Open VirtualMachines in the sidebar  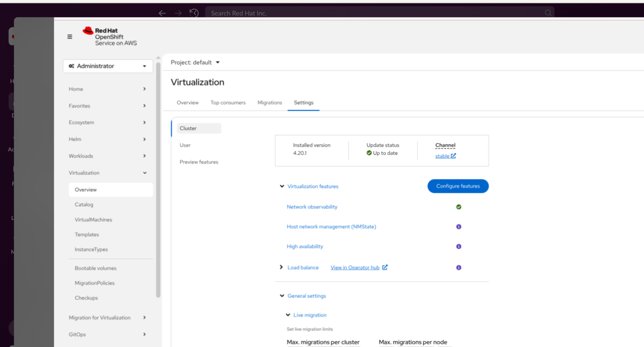tap(93, 220)
